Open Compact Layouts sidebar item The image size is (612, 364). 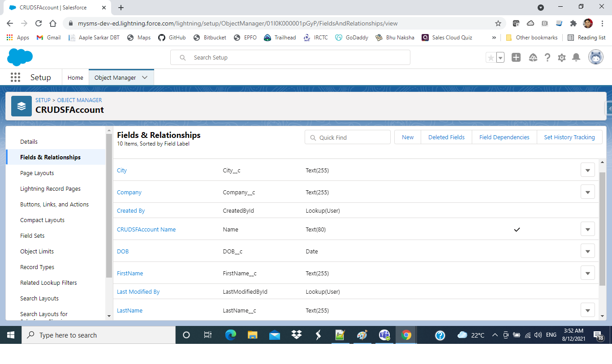tap(43, 220)
